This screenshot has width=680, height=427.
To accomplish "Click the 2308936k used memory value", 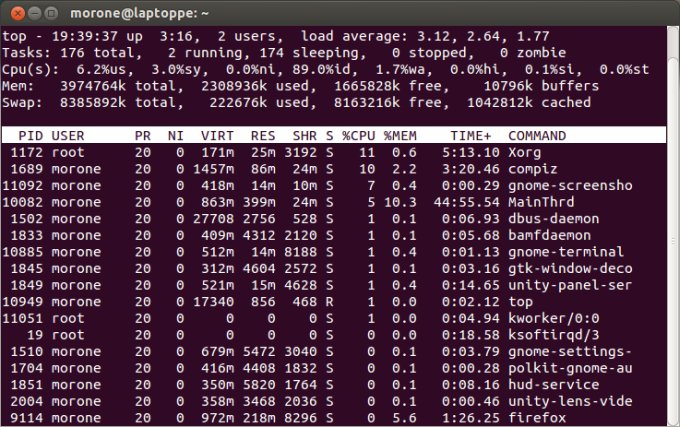I will (234, 86).
